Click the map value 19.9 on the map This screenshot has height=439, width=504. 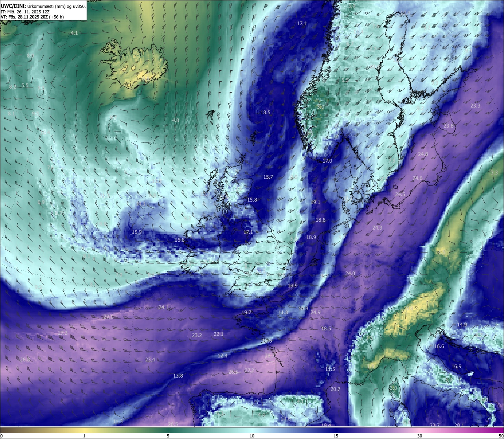[x=293, y=285]
